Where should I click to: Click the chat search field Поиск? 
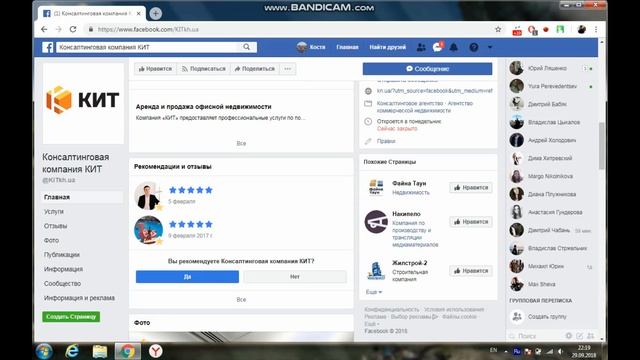535,336
